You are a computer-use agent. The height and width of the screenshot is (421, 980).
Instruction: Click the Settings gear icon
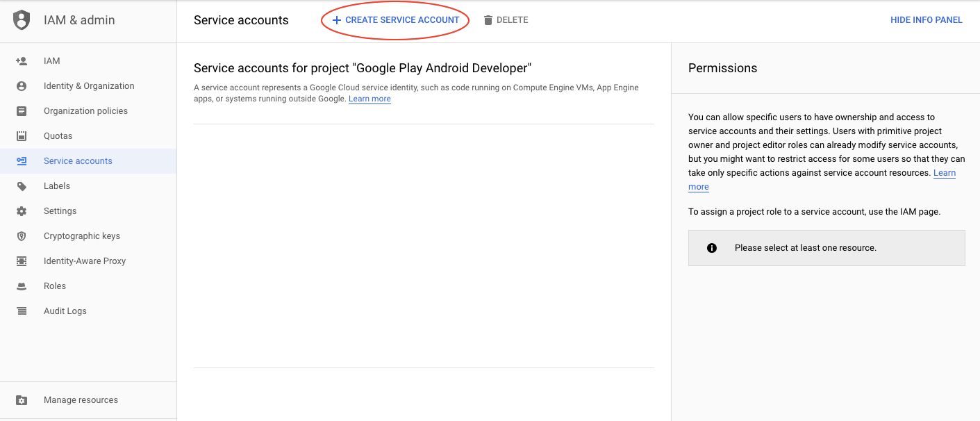click(22, 211)
